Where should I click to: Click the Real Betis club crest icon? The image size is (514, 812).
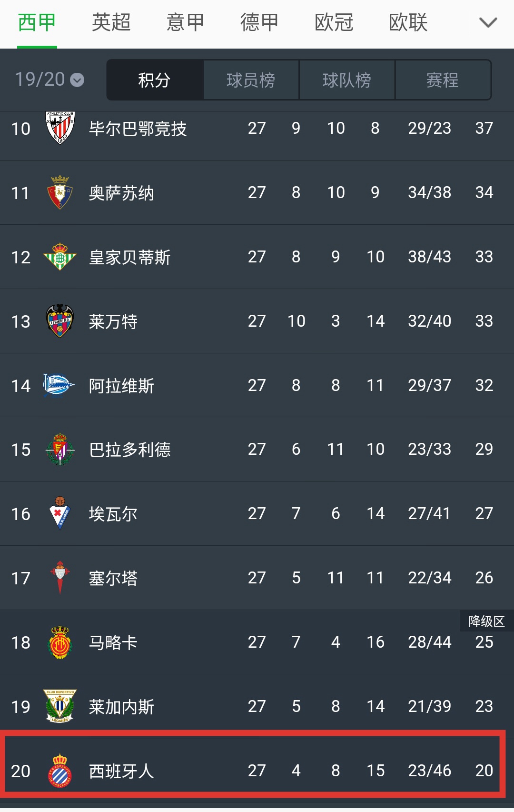60,257
